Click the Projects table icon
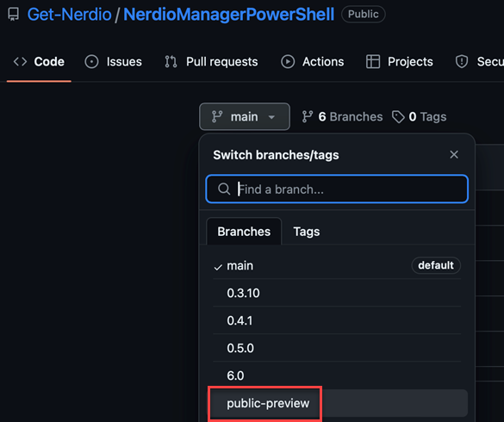Viewport: 504px width, 422px height. tap(373, 61)
